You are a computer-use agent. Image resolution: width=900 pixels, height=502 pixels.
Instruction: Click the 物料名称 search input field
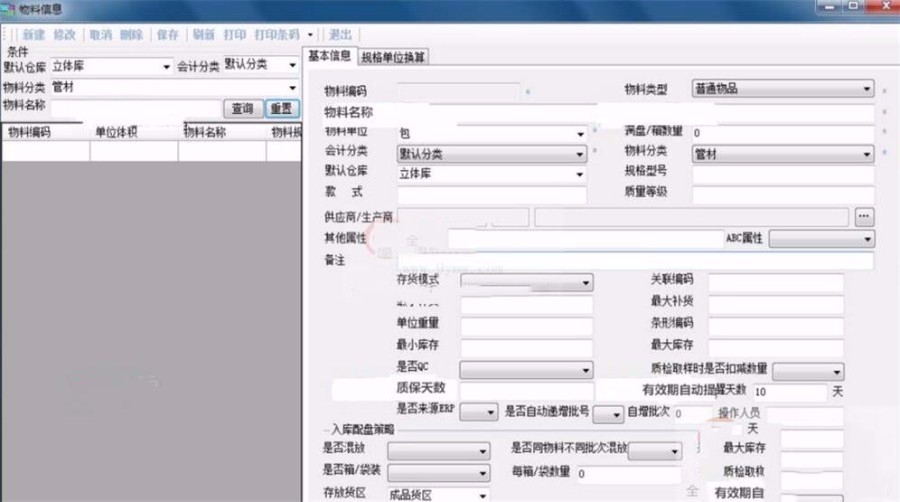tap(136, 108)
